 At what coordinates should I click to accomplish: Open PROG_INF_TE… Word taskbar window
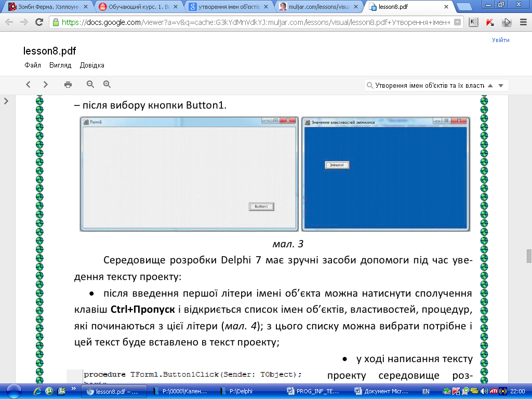pos(315,392)
